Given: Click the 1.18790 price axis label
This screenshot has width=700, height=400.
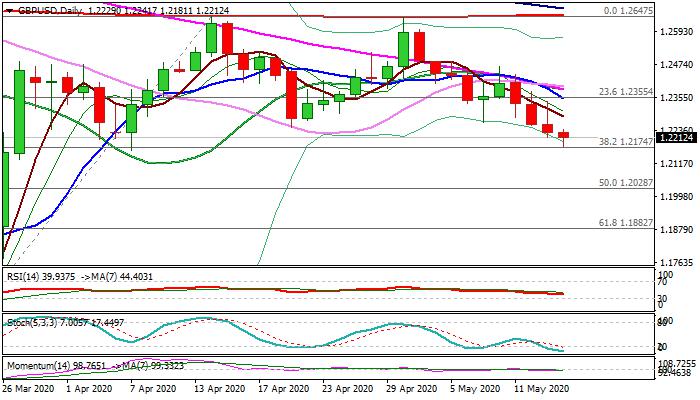Looking at the screenshot, I should coord(677,230).
